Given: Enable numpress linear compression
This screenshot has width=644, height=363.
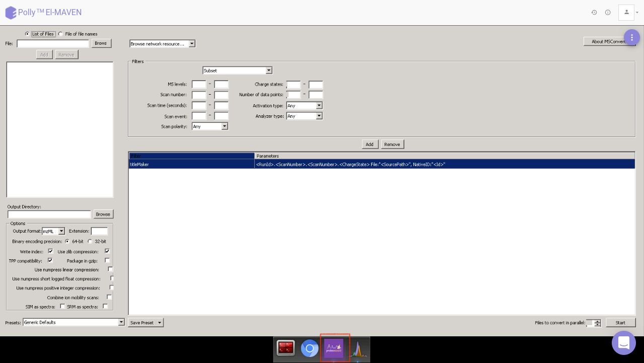Looking at the screenshot, I should [x=110, y=269].
